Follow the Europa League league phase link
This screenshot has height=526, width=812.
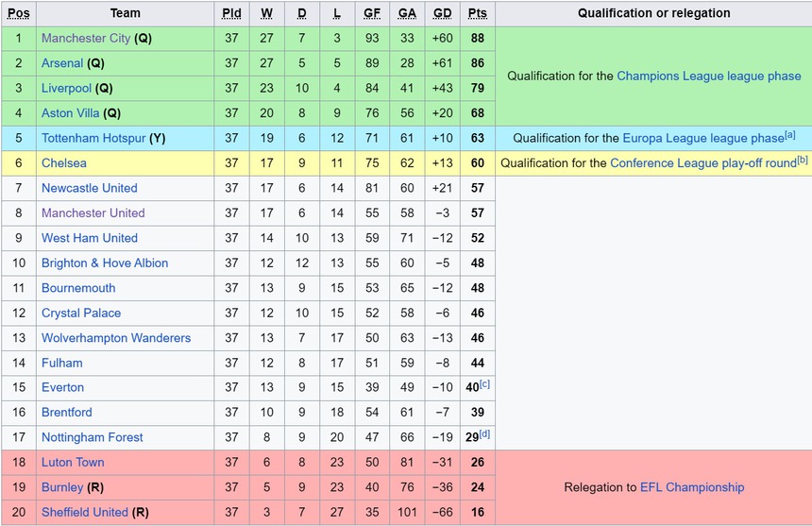pyautogui.click(x=702, y=138)
